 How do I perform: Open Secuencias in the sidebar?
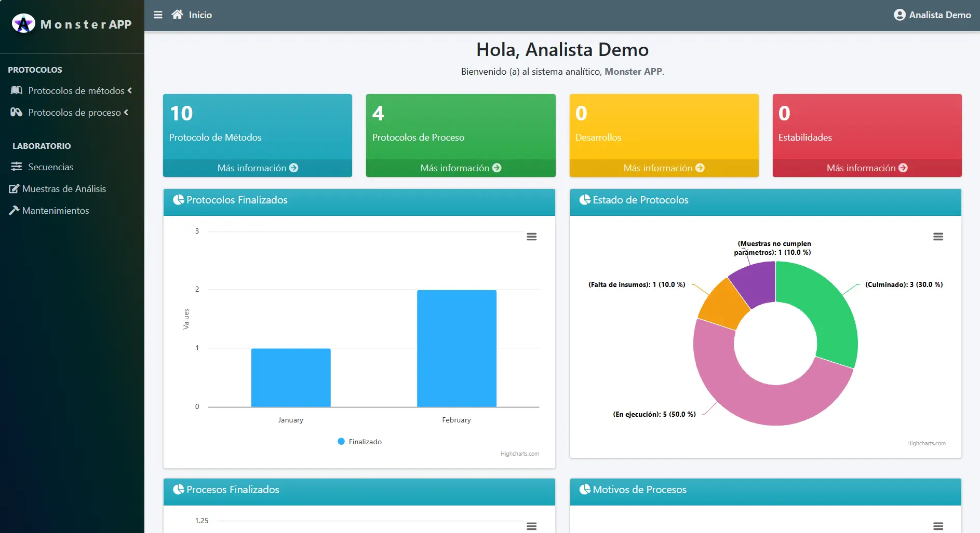[x=50, y=167]
